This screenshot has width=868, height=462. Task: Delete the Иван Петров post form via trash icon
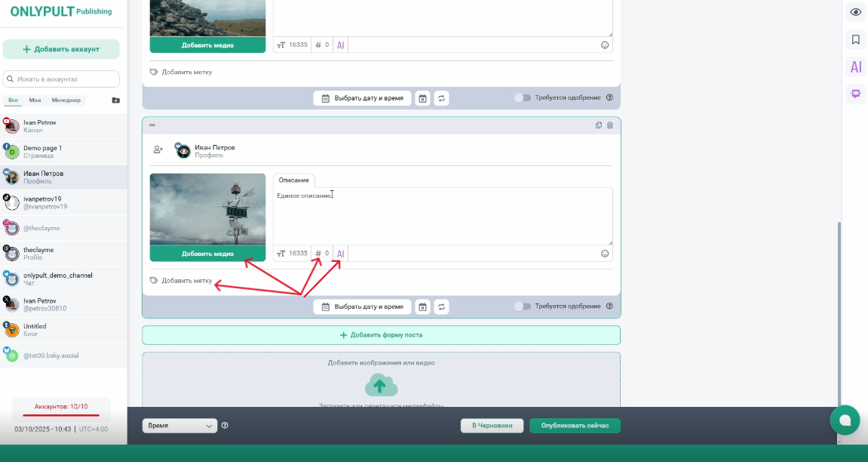(610, 125)
